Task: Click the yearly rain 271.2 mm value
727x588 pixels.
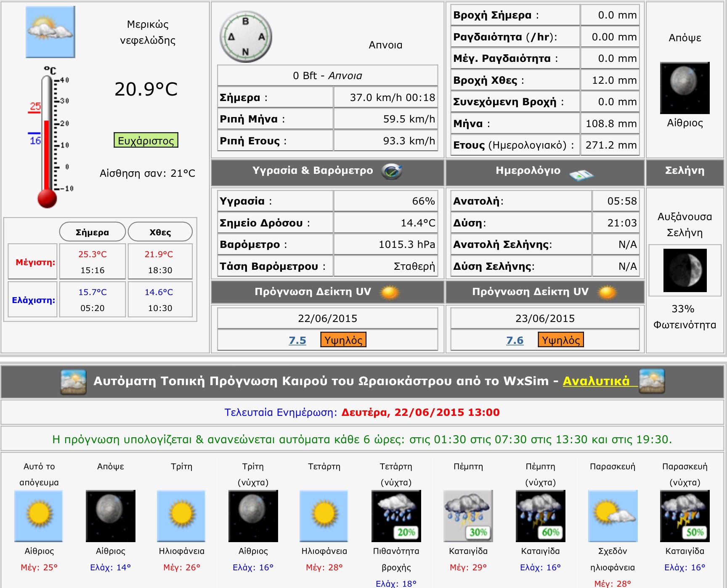Action: click(x=611, y=145)
